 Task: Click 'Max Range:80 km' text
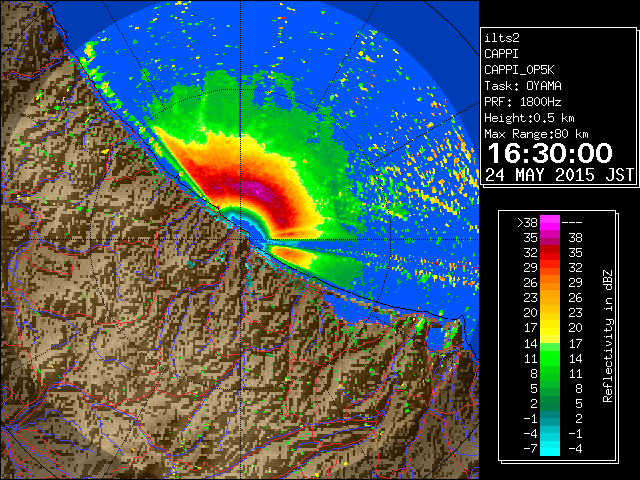(x=536, y=134)
